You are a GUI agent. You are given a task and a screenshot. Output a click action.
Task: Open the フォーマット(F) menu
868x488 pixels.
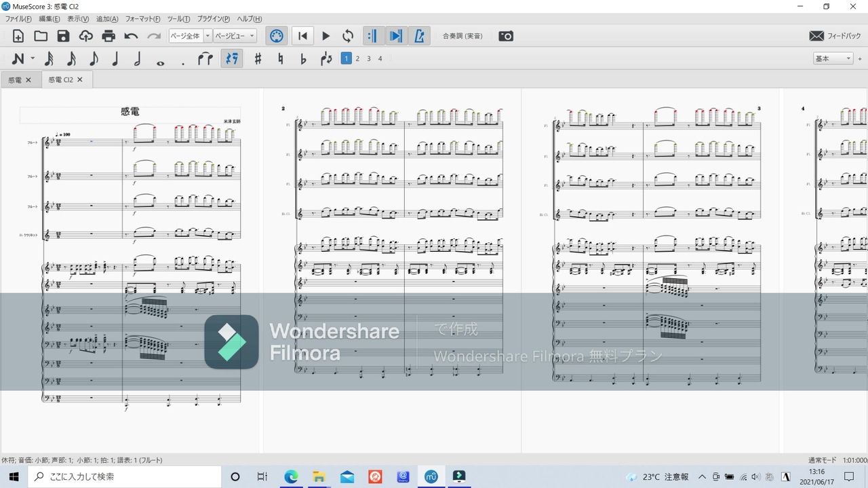pos(142,19)
